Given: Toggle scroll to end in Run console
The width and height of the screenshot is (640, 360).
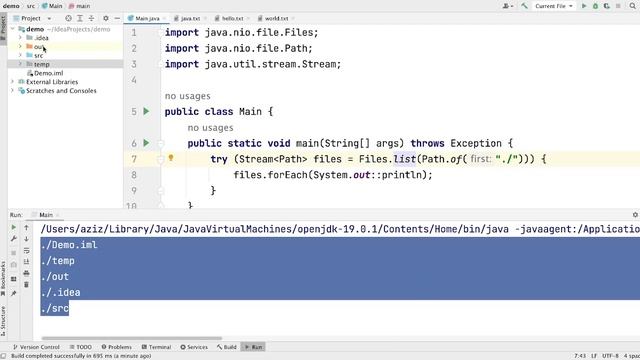Looking at the screenshot, I should coord(27,262).
